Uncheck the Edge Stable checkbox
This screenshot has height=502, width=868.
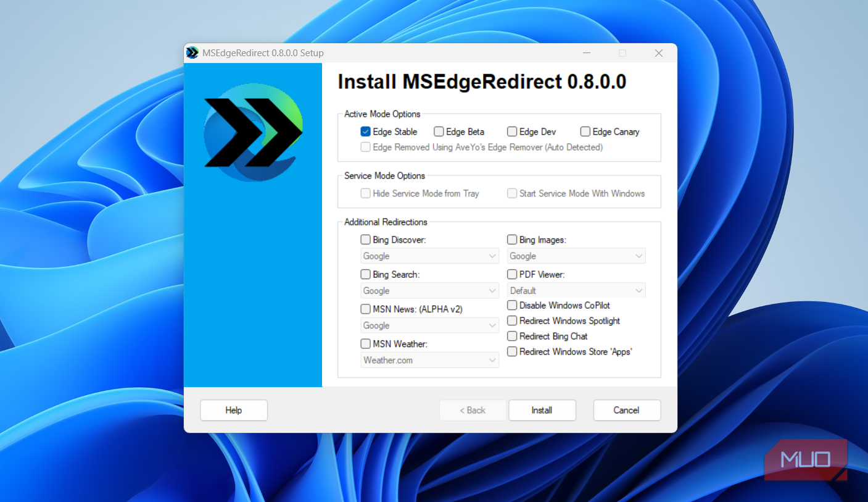click(366, 132)
